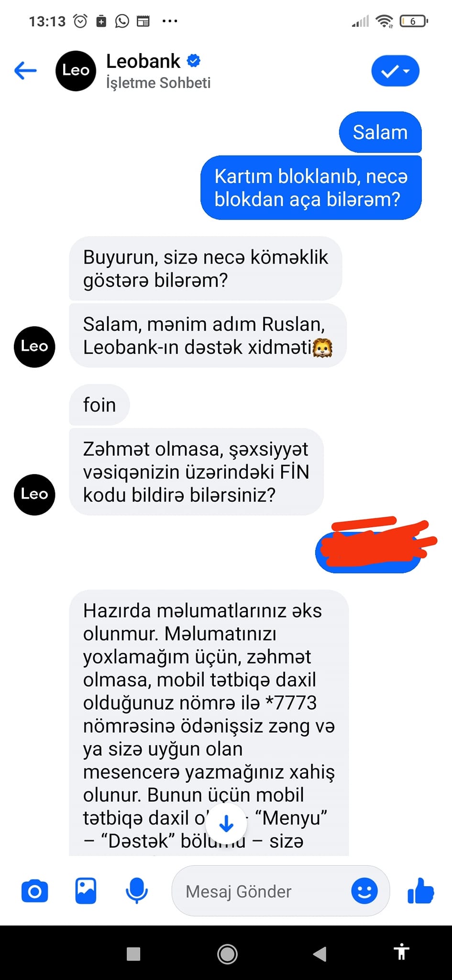The image size is (452, 980).
Task: Tap the Leo avatar beside the Ruslan message
Action: click(x=34, y=347)
